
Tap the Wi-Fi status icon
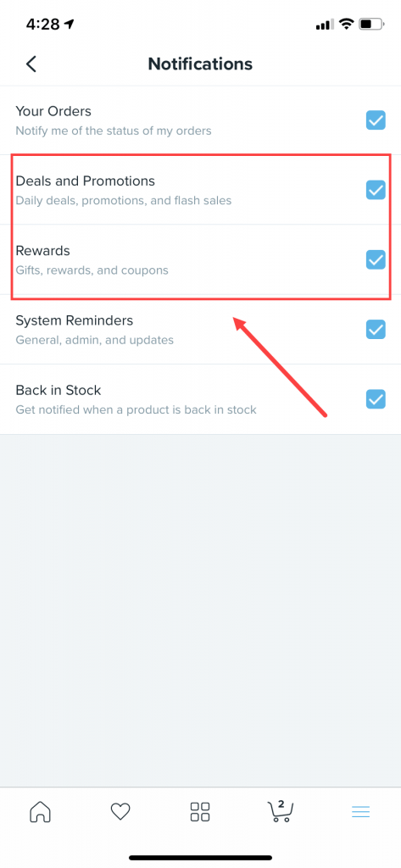coord(347,24)
